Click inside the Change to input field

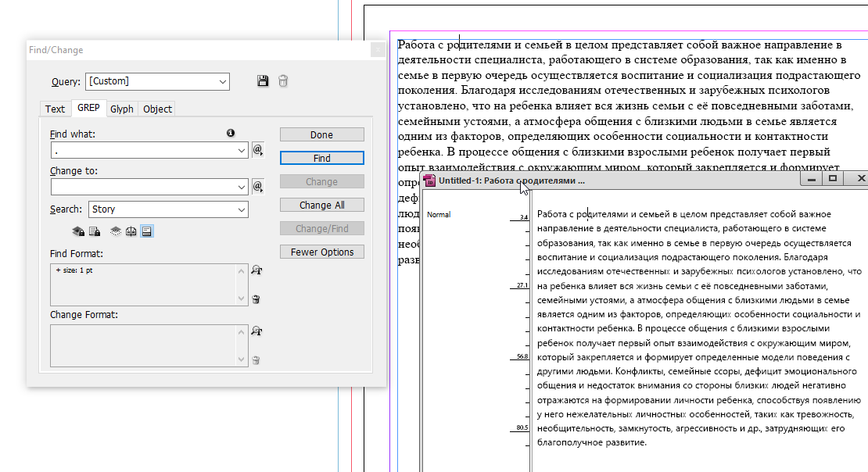click(142, 187)
